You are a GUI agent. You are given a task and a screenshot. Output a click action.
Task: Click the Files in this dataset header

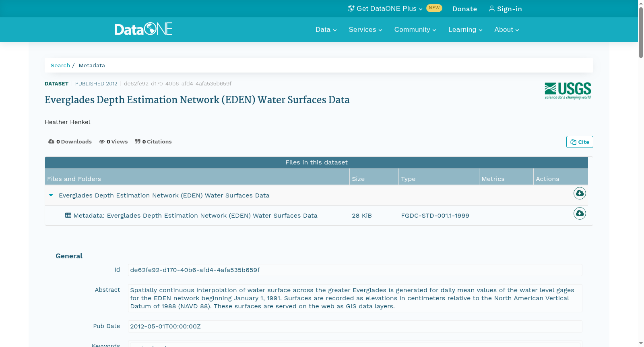click(x=316, y=162)
